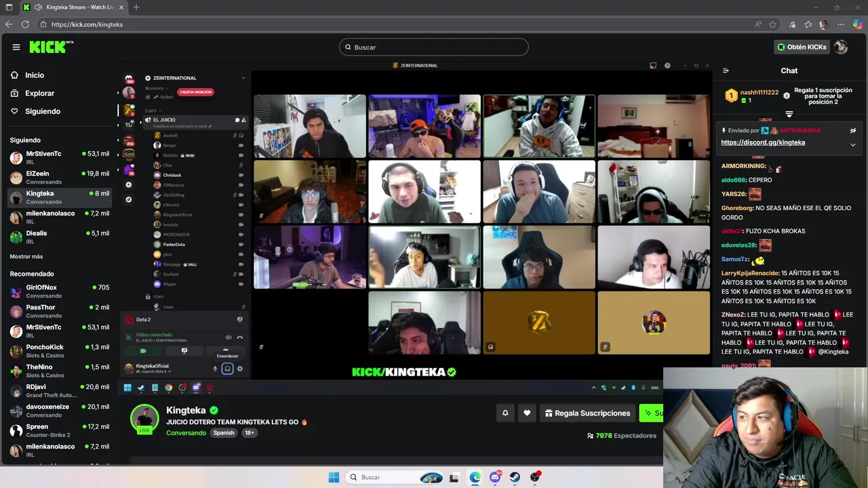Open the Kick profile avatar menu
Image resolution: width=868 pixels, height=488 pixels.
click(841, 47)
